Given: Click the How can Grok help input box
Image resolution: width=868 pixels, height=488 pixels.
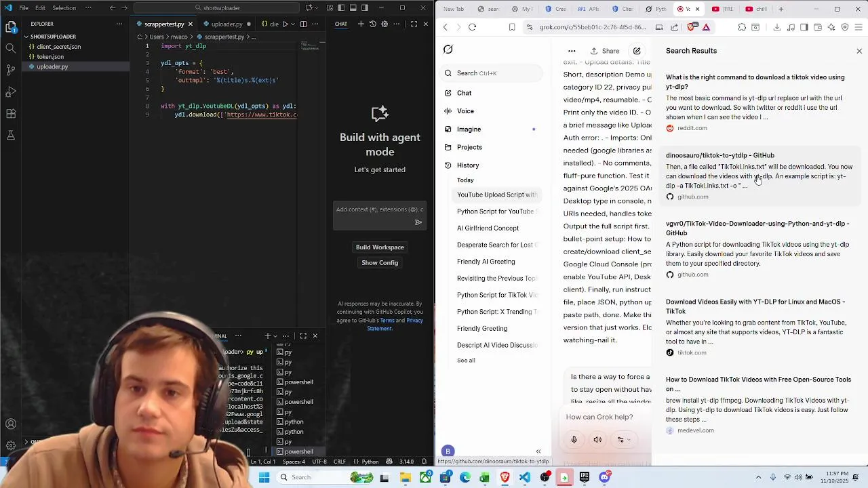Looking at the screenshot, I should 599,418.
